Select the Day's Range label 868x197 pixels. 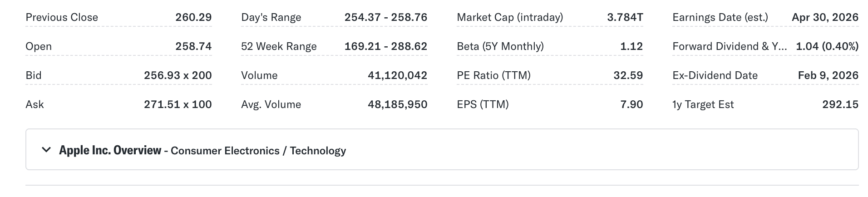(x=271, y=17)
